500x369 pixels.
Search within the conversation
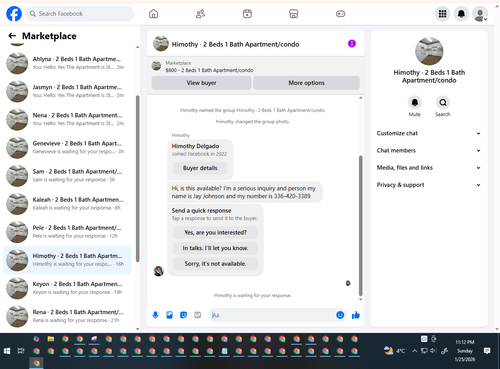coord(443,102)
